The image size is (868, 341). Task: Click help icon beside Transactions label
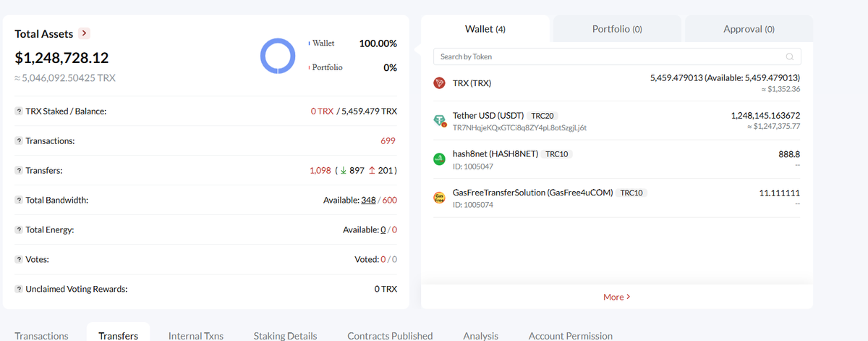[18, 141]
